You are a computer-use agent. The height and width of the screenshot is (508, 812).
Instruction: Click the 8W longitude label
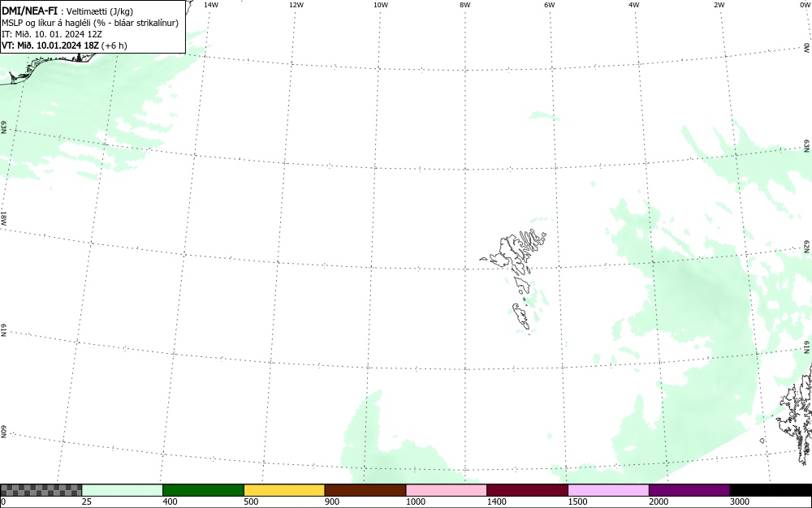pos(465,5)
